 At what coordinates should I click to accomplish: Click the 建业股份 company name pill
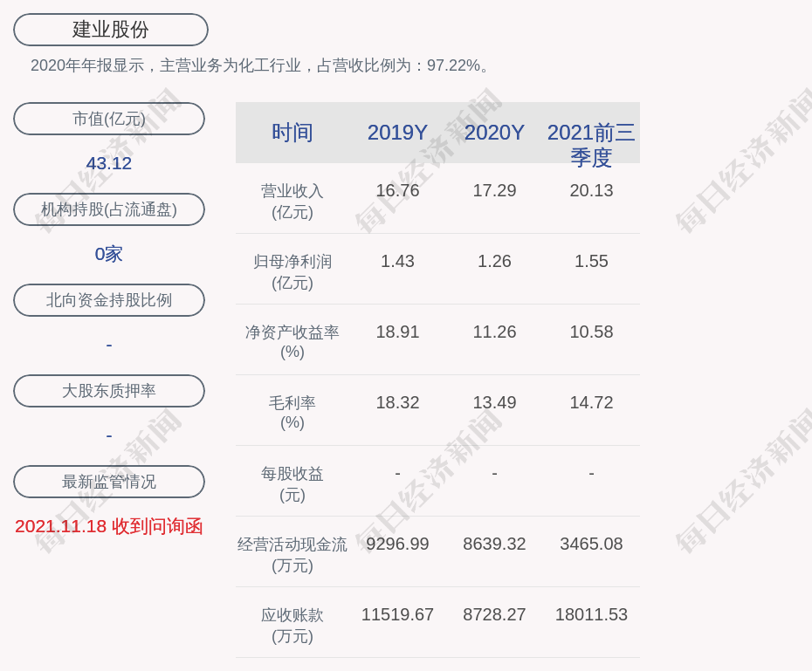tap(111, 30)
